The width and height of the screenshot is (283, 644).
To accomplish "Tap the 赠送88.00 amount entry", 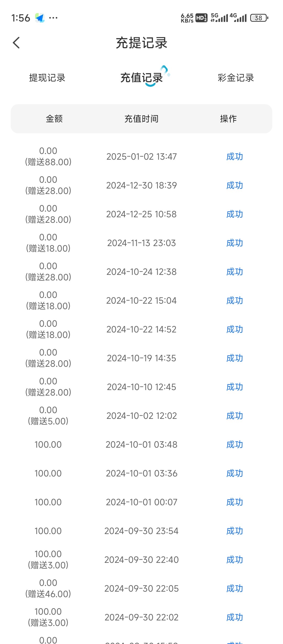I will pyautogui.click(x=48, y=162).
